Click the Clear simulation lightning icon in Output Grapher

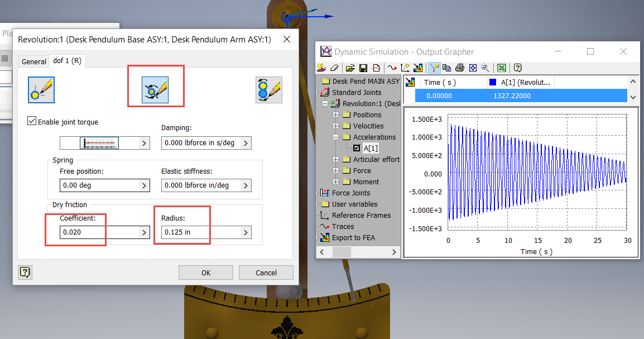[321, 68]
